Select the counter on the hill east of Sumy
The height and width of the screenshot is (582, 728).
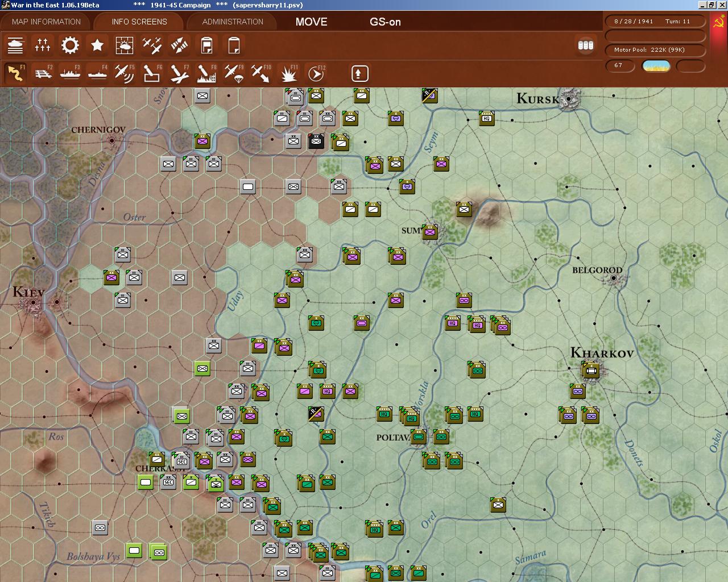(464, 209)
